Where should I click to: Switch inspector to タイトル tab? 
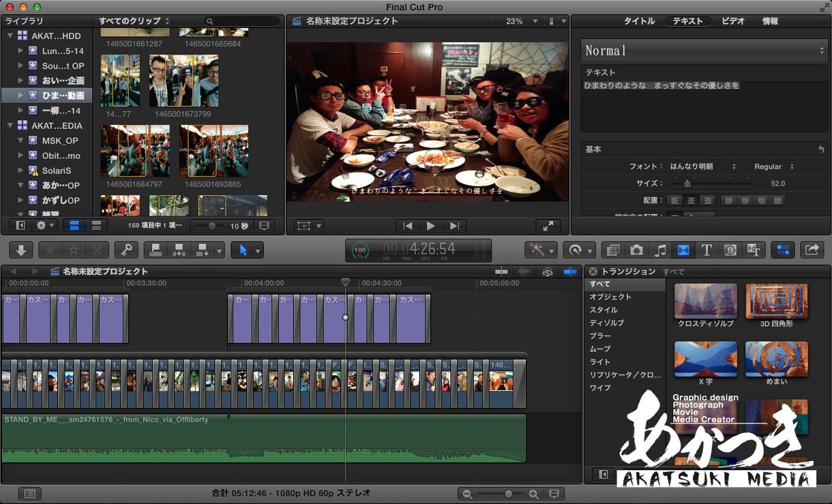point(639,21)
